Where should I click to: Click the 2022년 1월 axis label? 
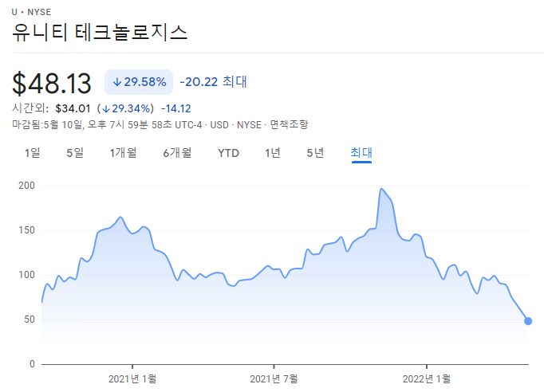pos(427,378)
